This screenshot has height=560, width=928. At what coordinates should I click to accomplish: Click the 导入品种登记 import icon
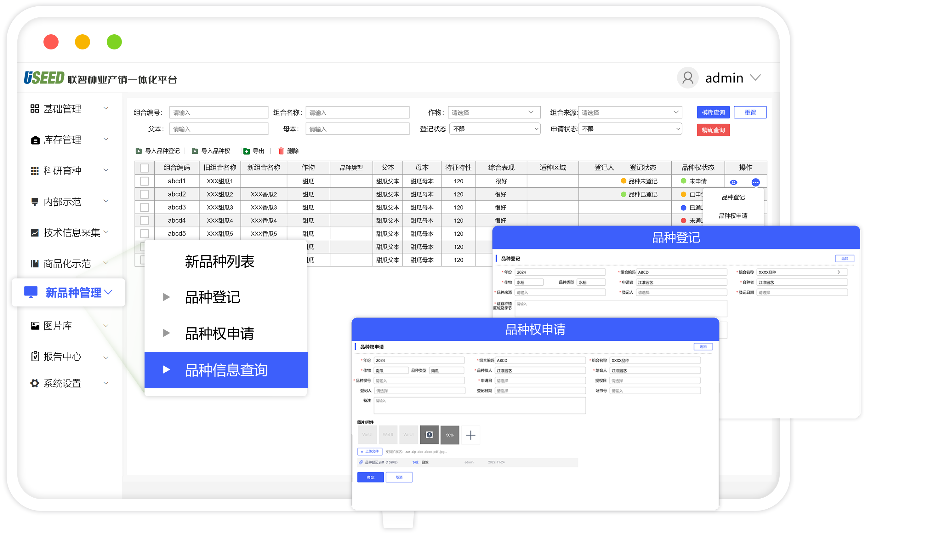click(139, 151)
